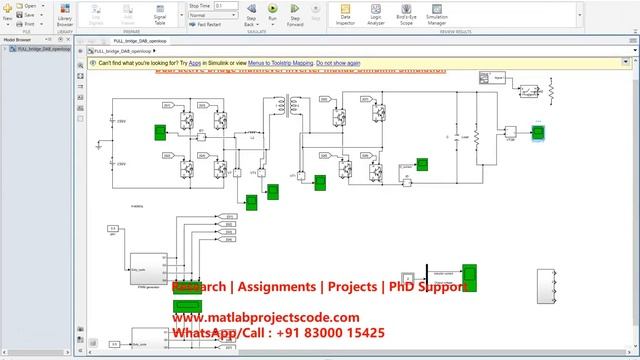Open the Data Inspector
640x360 pixels.
pyautogui.click(x=345, y=15)
